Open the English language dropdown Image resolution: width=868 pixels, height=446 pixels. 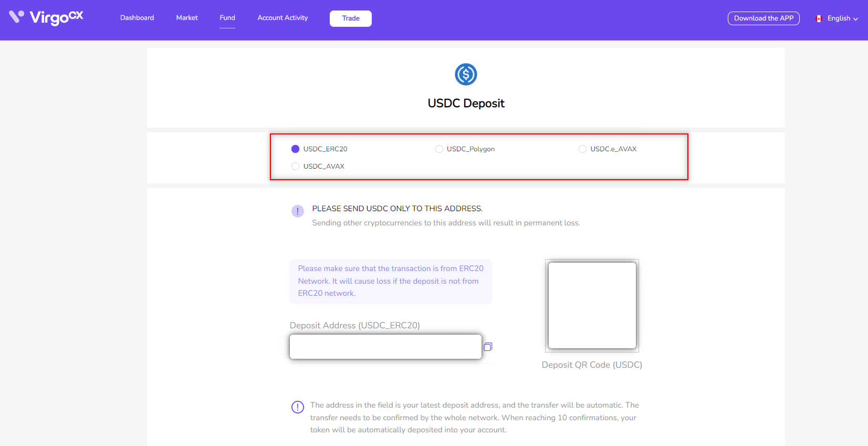[837, 18]
